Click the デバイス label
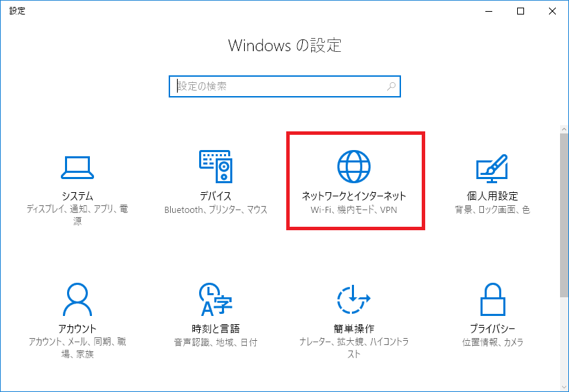Image resolution: width=569 pixels, height=392 pixels. (x=216, y=196)
